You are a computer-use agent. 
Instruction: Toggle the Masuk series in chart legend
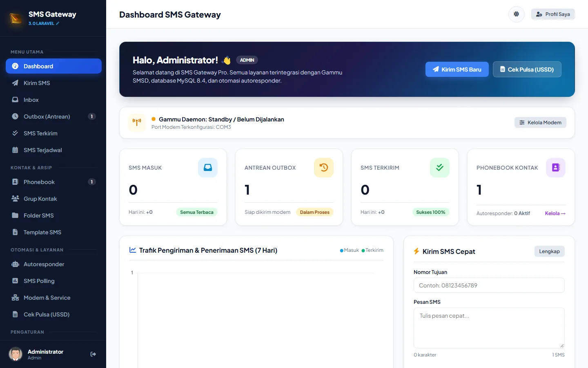coord(350,250)
